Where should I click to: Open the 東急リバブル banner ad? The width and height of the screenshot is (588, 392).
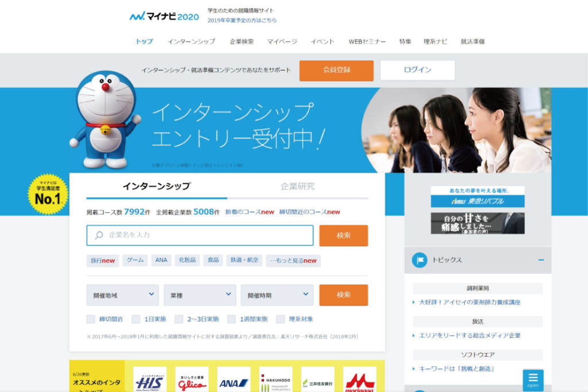coord(478,197)
